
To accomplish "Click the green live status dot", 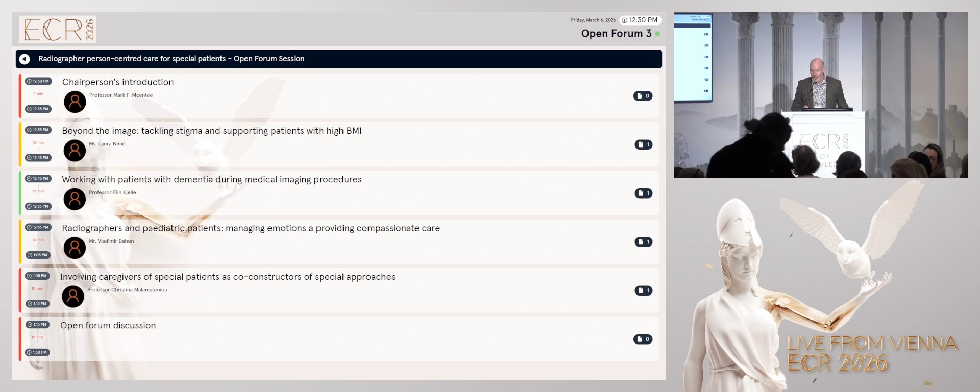I will (657, 34).
